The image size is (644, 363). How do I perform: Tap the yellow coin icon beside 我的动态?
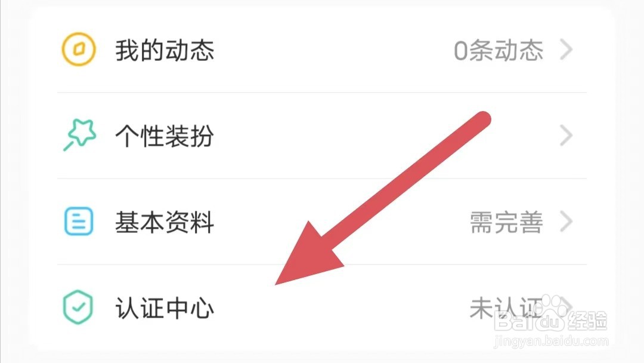79,50
